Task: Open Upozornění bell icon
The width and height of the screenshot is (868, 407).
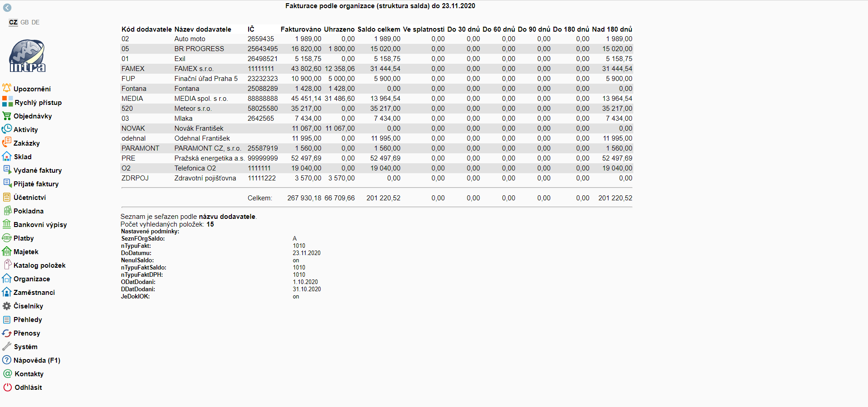Action: click(7, 88)
